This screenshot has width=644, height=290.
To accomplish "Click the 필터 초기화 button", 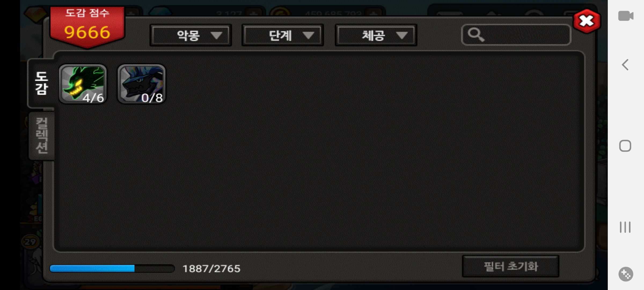I will (x=510, y=266).
